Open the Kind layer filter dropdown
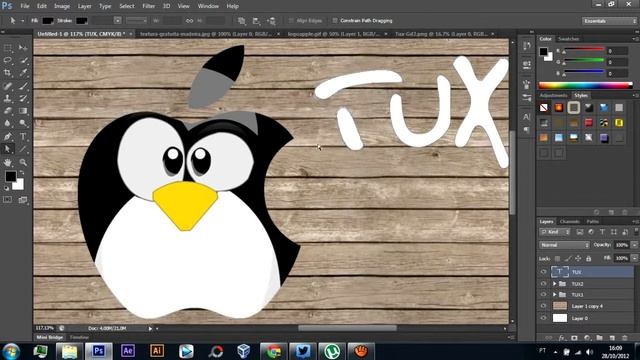Viewport: 640px width, 360px height. tap(555, 232)
